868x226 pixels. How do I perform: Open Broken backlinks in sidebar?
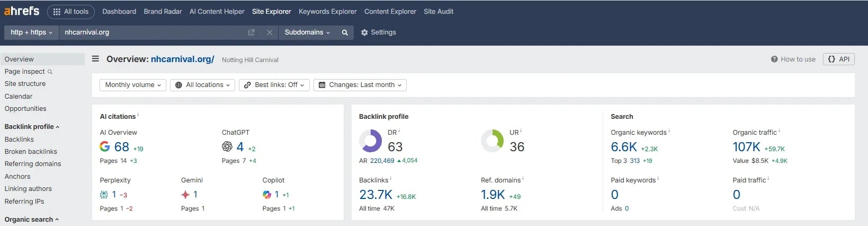coord(31,152)
